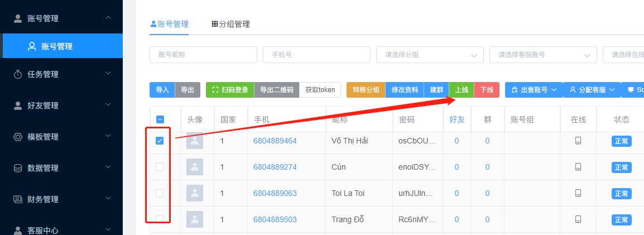Click the online device icon for Trang Đỗ

[x=578, y=219]
